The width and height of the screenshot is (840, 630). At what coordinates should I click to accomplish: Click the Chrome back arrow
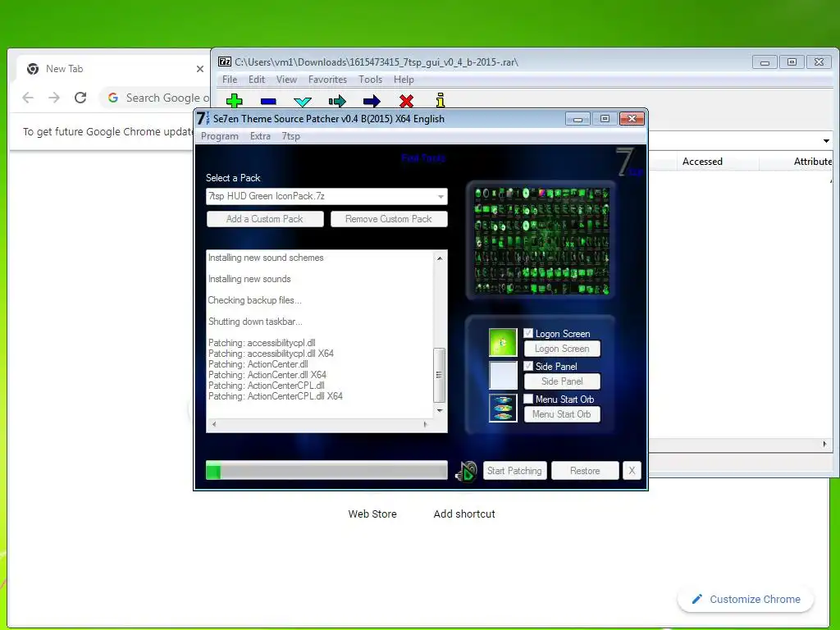28,98
